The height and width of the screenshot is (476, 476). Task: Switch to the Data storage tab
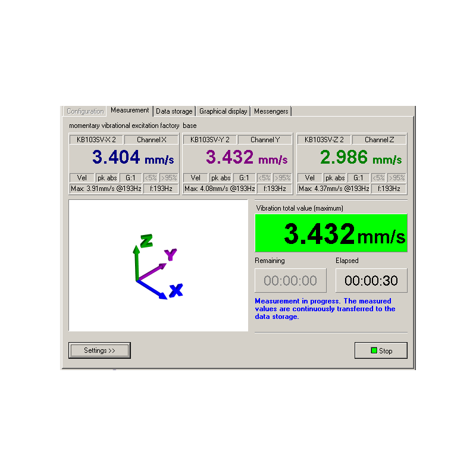[174, 111]
